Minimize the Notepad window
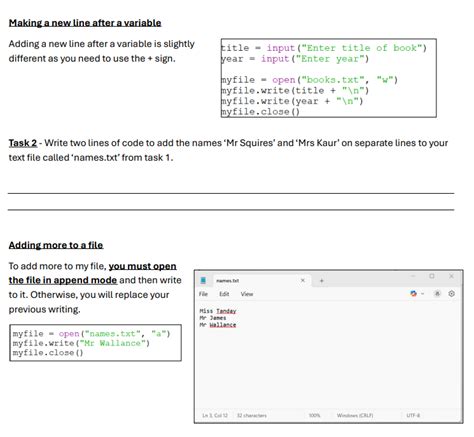474x437 pixels. [413, 276]
